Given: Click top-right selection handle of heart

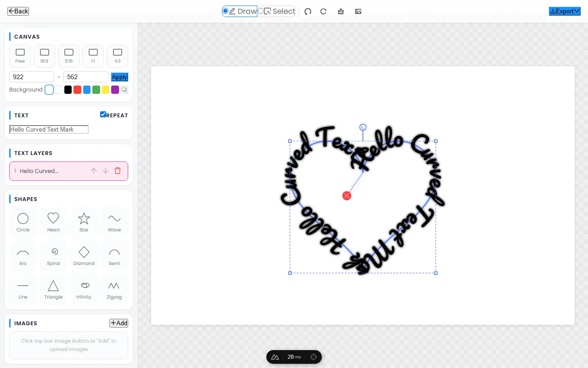Looking at the screenshot, I should click(x=435, y=141).
